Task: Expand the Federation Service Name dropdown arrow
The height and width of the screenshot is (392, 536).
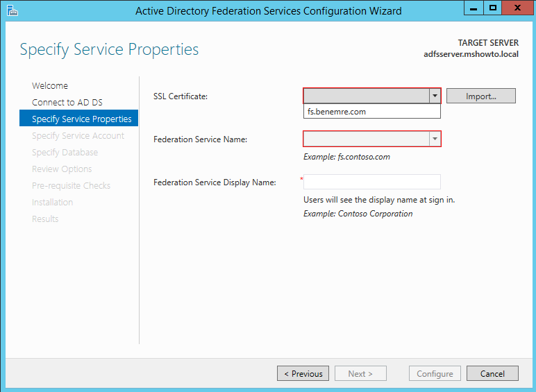Action: [435, 139]
